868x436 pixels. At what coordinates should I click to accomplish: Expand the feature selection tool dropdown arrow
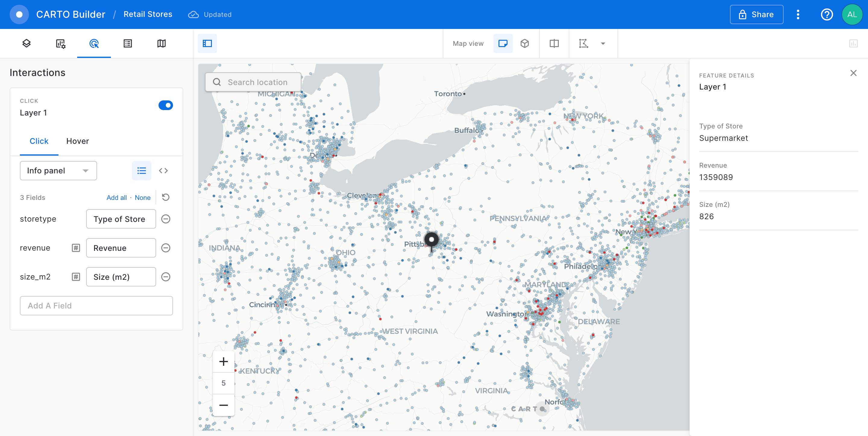point(603,43)
